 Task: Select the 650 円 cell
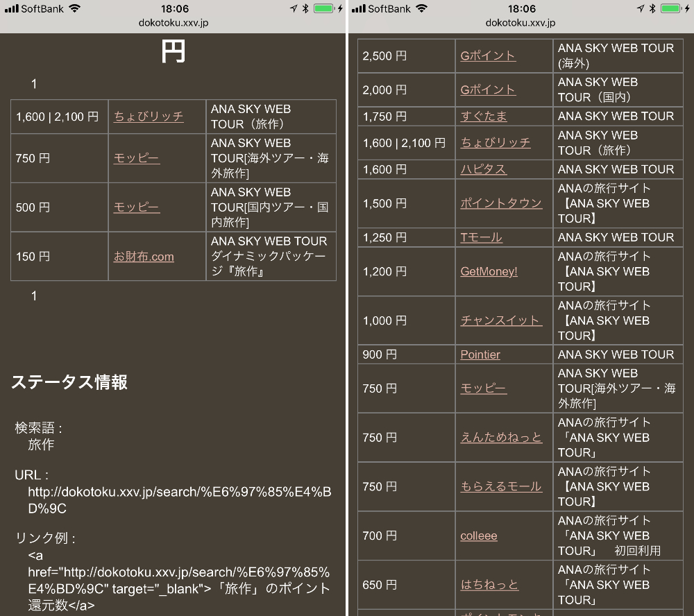[x=406, y=585]
